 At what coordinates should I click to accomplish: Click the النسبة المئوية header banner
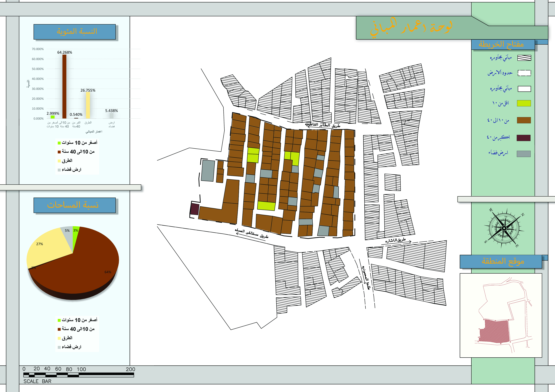(74, 32)
